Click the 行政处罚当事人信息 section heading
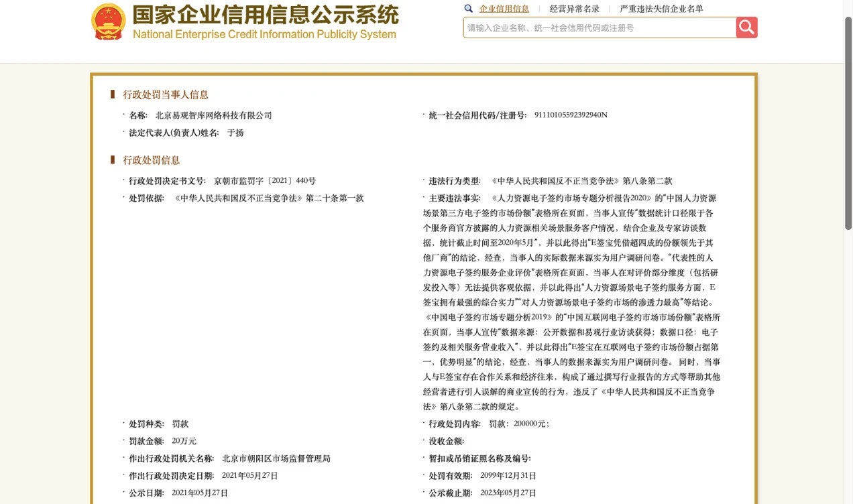The height and width of the screenshot is (504, 853). point(165,94)
